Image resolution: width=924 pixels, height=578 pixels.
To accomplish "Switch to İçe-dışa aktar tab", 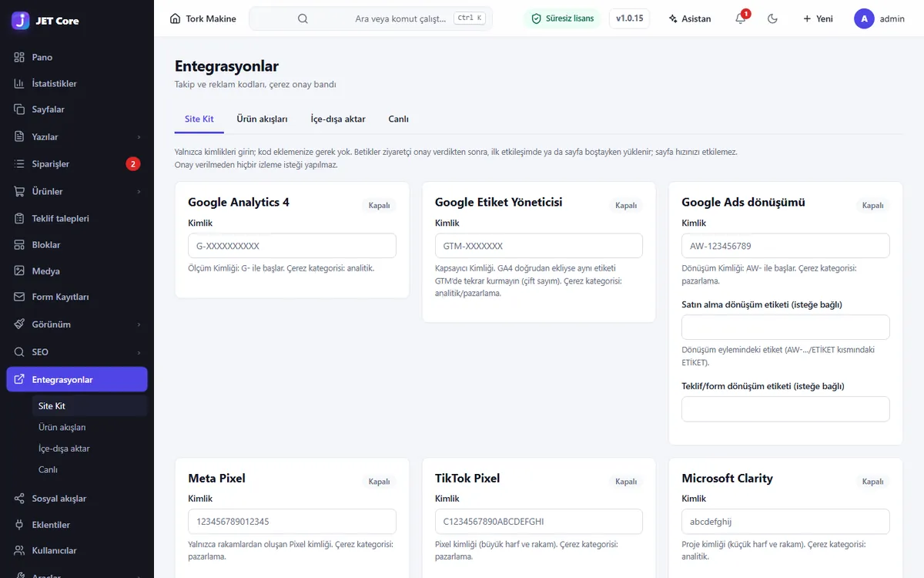I will coord(337,119).
